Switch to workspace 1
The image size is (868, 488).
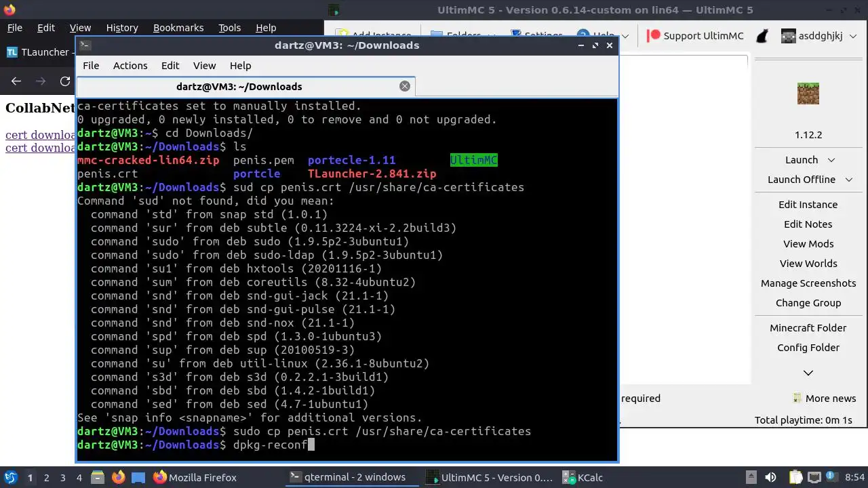(30, 478)
